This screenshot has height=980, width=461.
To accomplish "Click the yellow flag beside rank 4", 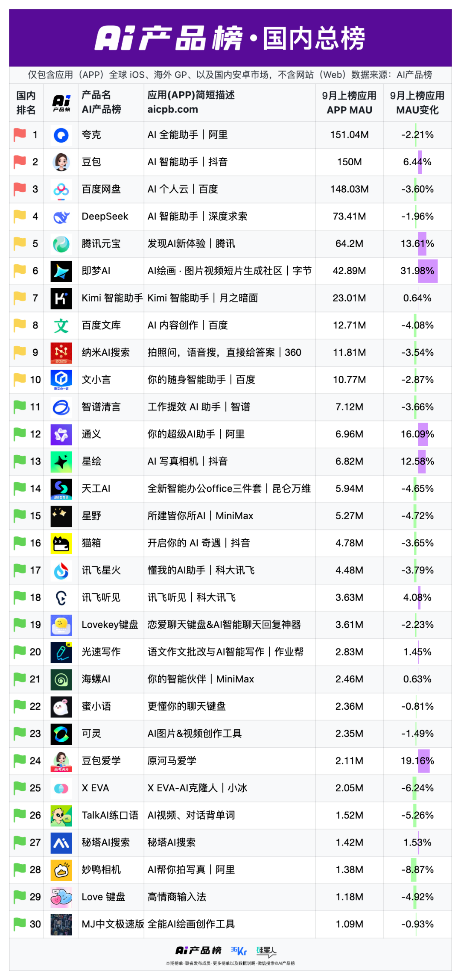I will (x=20, y=216).
